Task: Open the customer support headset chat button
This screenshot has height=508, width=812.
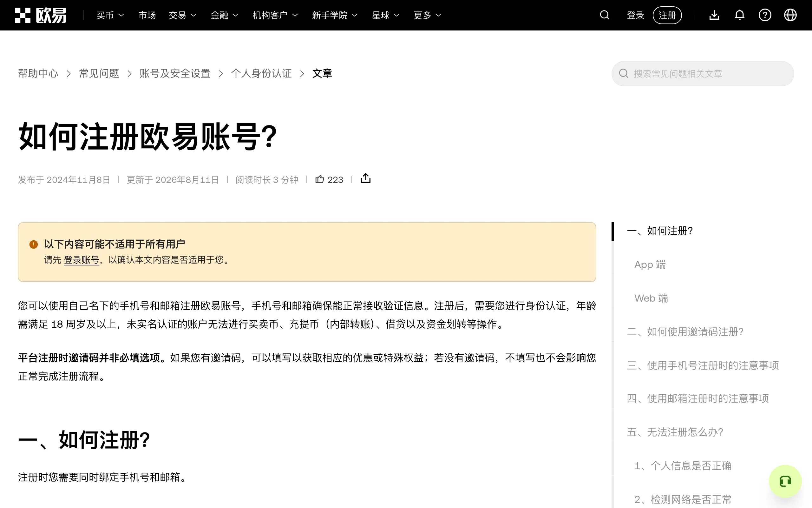Action: (x=785, y=481)
